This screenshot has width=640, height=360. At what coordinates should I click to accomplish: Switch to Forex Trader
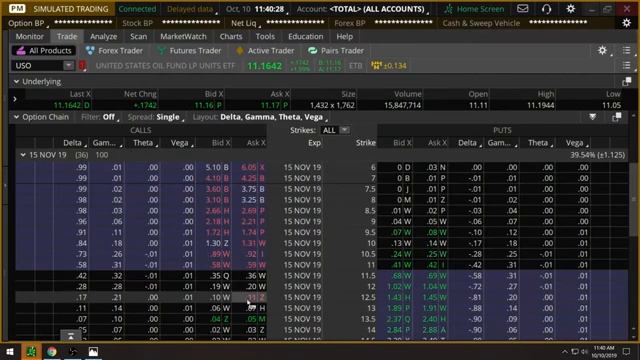[x=114, y=51]
